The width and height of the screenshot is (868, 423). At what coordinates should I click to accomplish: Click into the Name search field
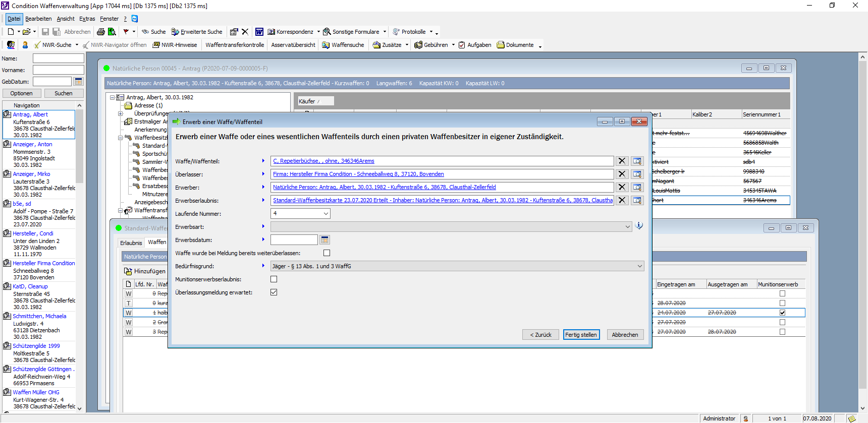pos(58,58)
